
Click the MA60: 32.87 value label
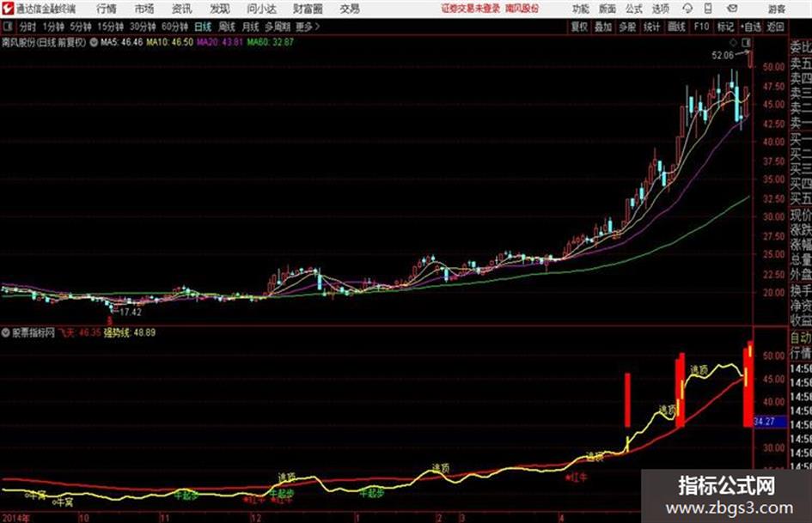click(x=271, y=42)
